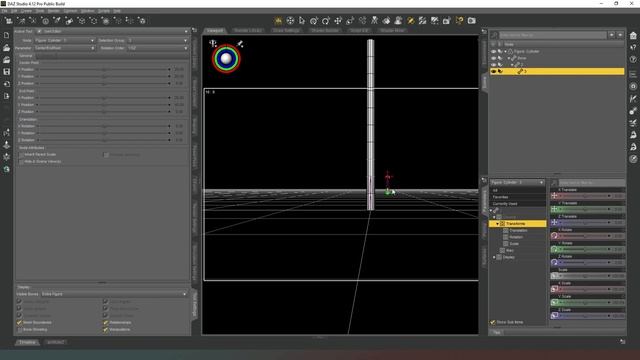Open Tool Settings pane options menu icon
640x360 pixels.
click(x=194, y=30)
